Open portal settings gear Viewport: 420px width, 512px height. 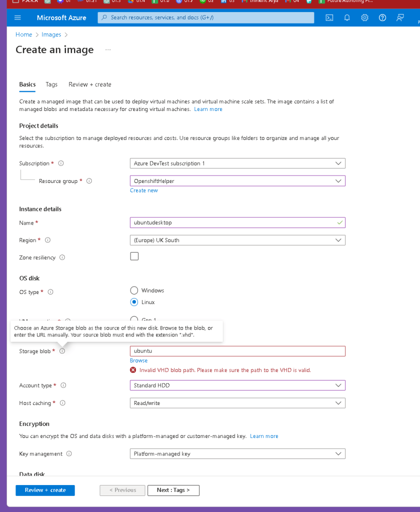364,17
